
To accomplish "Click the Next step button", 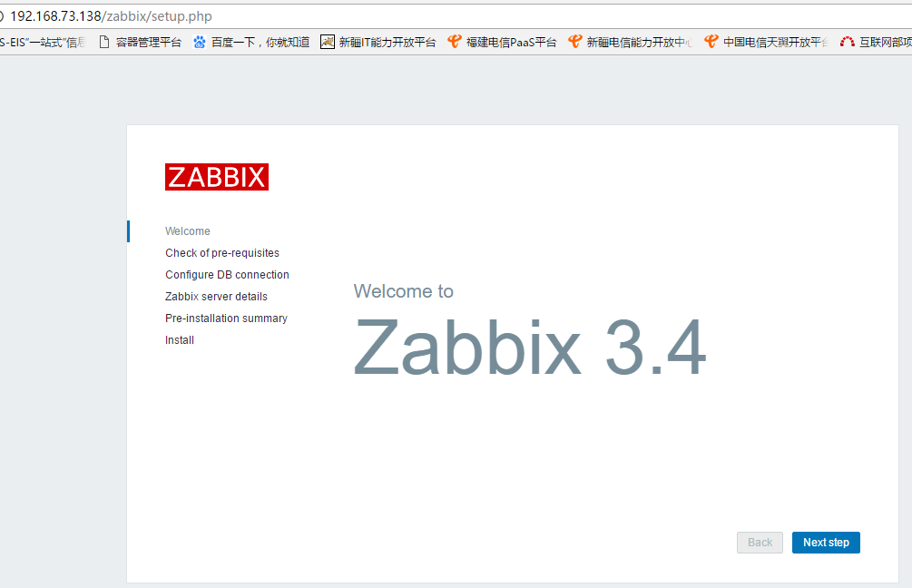I will [x=826, y=543].
